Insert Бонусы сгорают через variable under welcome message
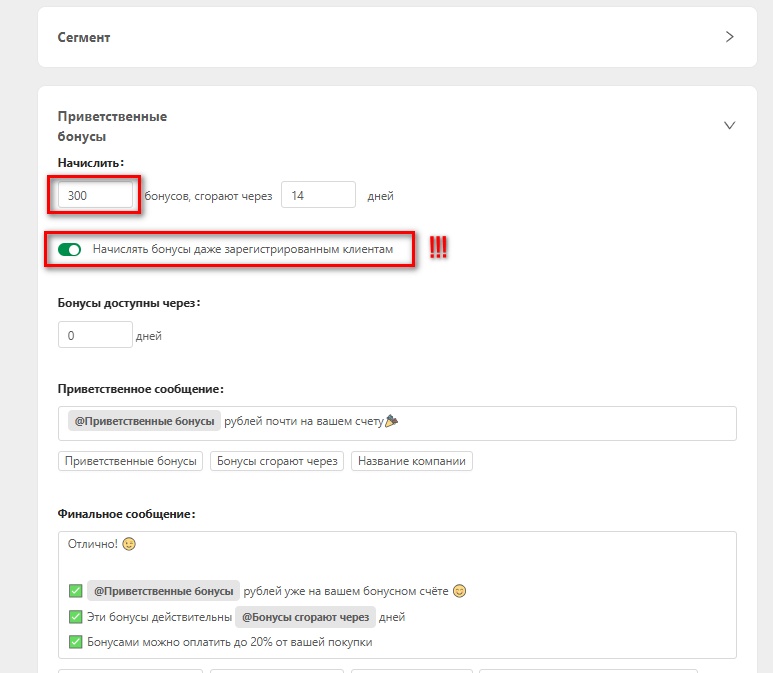Image resolution: width=773 pixels, height=673 pixels. (x=277, y=461)
